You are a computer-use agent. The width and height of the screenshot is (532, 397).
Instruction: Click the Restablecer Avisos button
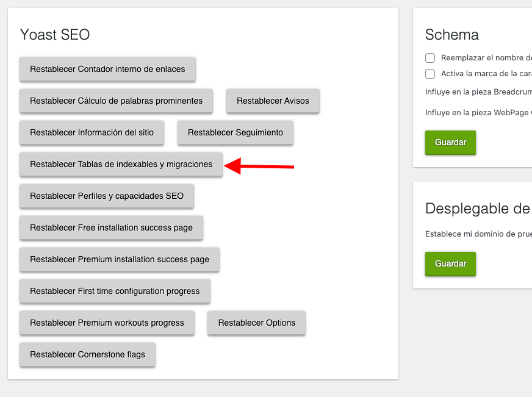tap(273, 101)
